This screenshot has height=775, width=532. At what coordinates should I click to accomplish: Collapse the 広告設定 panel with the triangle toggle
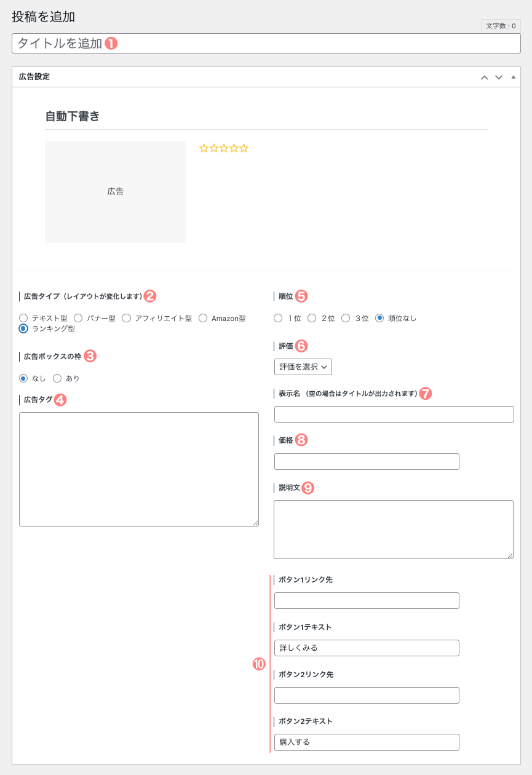click(514, 77)
